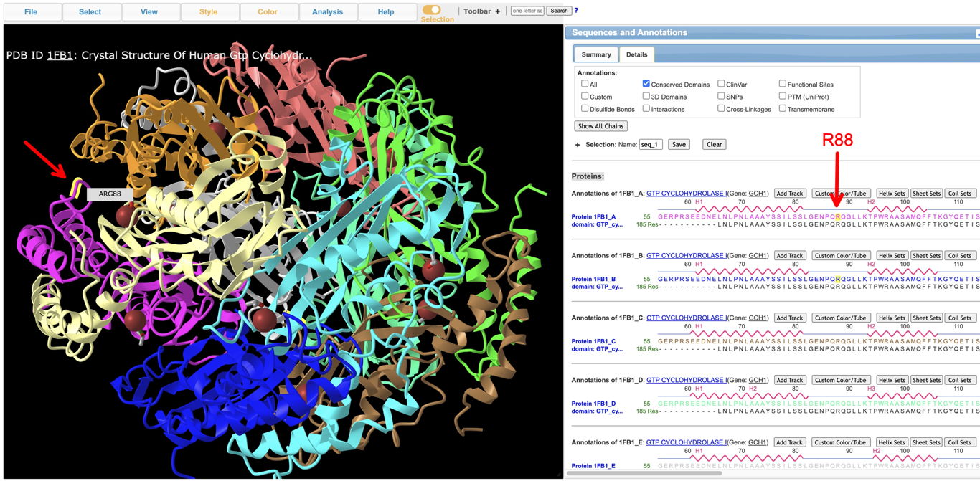Focus the one-letter sequence search field
This screenshot has width=980, height=481.
(527, 11)
